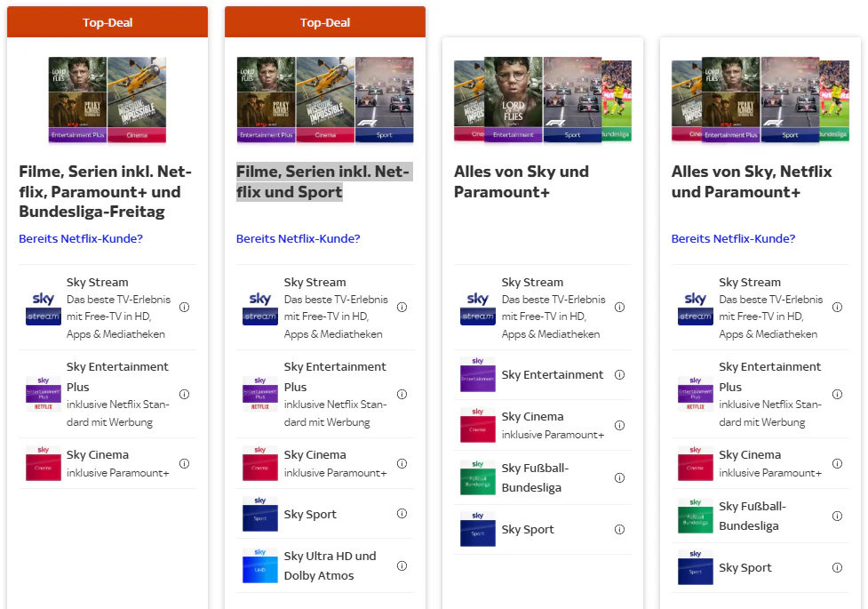Click Sky Stream logo in third card
The image size is (868, 609).
click(x=478, y=308)
